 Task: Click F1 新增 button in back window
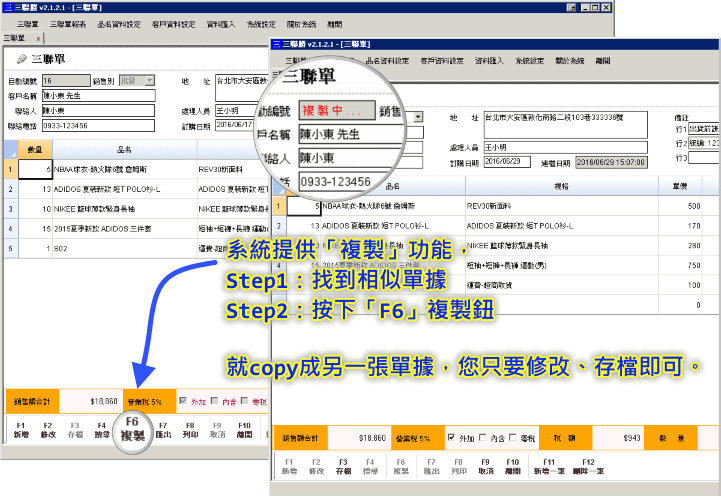click(21, 430)
